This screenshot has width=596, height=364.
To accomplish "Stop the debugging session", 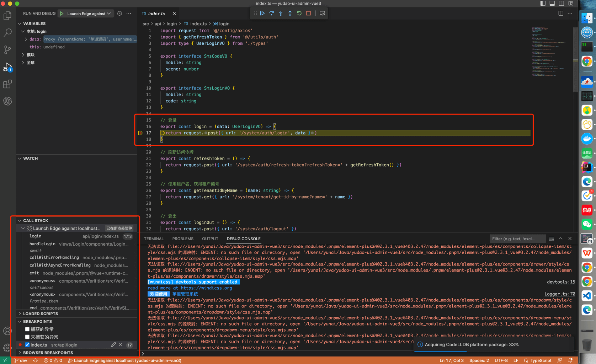I will pyautogui.click(x=308, y=13).
